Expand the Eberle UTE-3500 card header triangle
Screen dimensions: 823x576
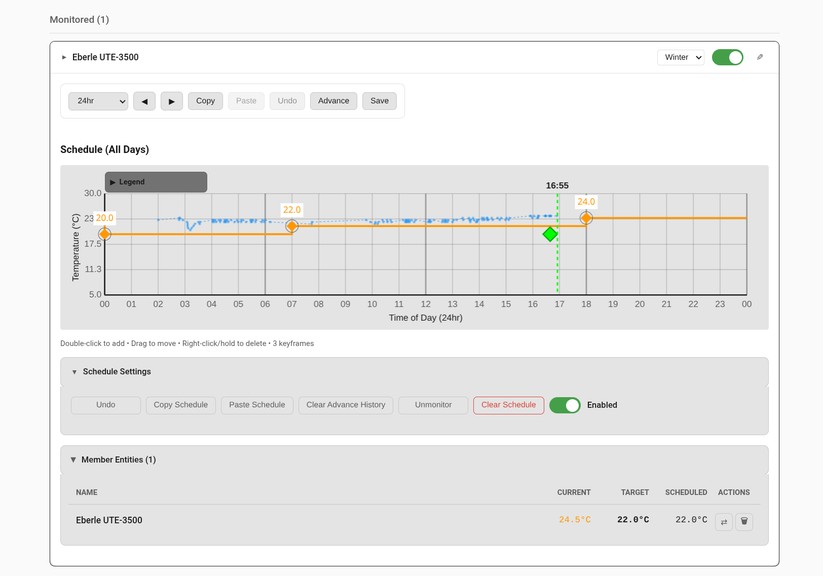coord(64,57)
